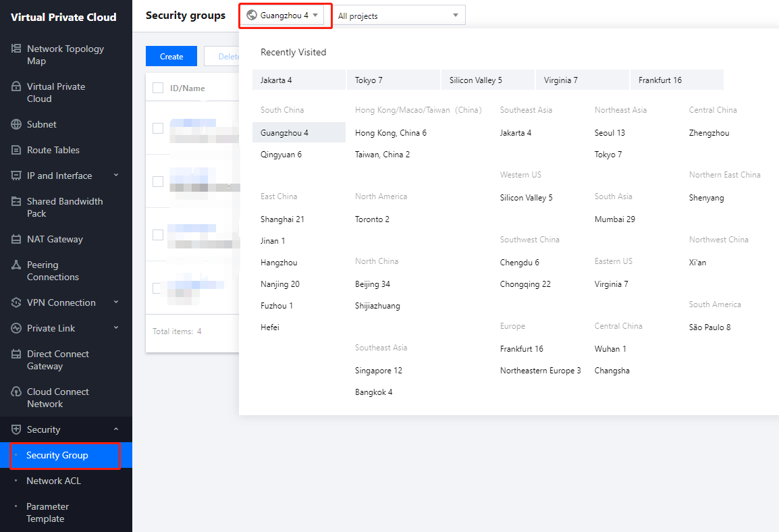Select the Northeastern Europe 3 region
This screenshot has width=779, height=532.
(x=541, y=371)
